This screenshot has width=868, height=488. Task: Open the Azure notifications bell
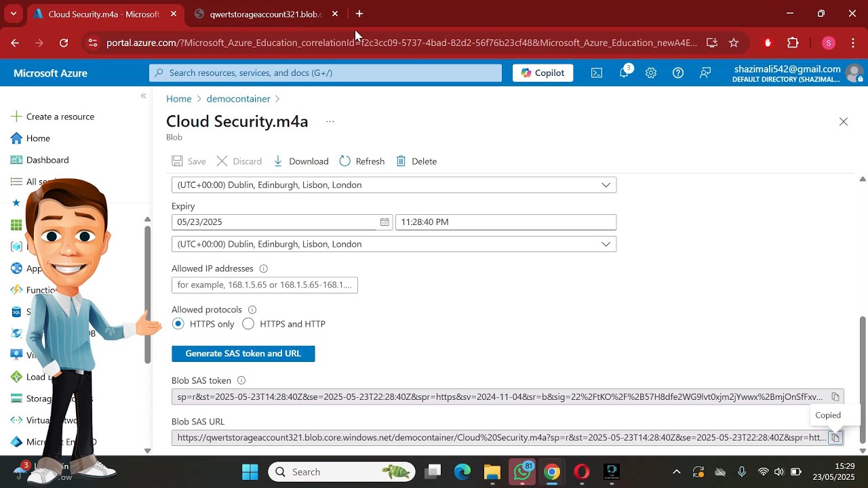click(625, 73)
